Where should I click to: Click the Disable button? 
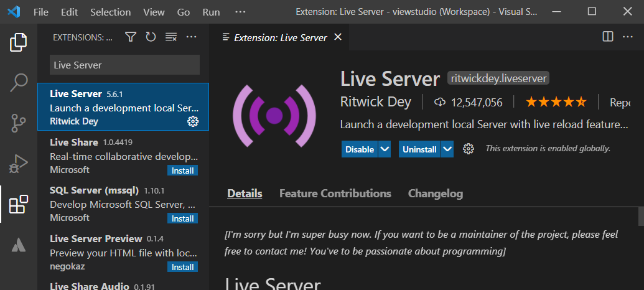360,149
